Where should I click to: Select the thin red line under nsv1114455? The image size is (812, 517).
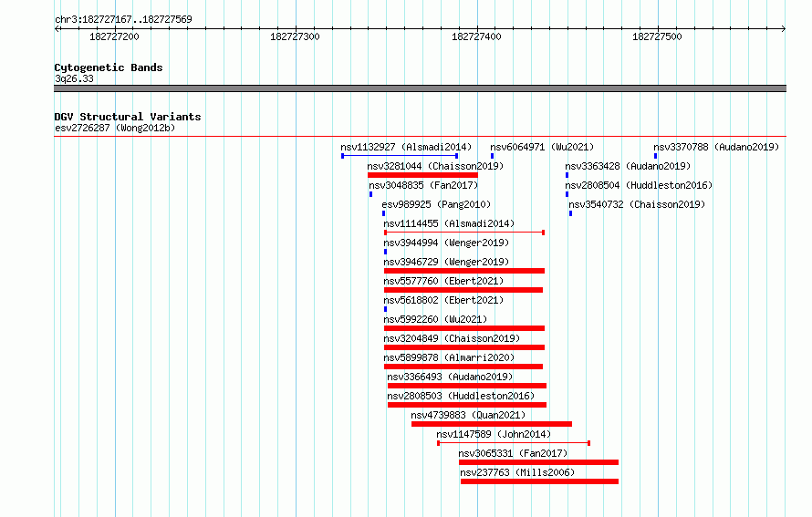(x=464, y=233)
